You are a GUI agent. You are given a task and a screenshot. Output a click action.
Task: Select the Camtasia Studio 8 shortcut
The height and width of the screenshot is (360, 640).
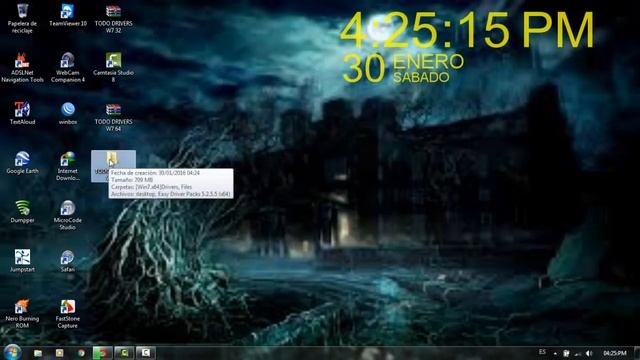[113, 68]
